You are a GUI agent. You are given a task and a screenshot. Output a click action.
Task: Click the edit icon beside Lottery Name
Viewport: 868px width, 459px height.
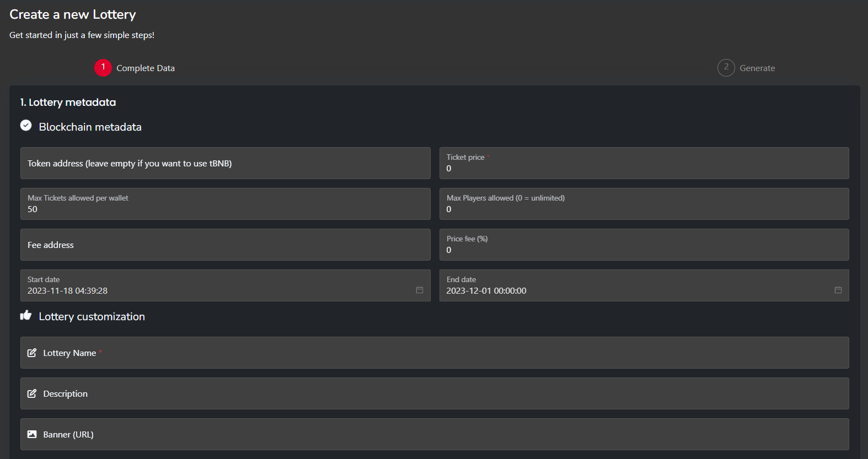[x=32, y=353]
